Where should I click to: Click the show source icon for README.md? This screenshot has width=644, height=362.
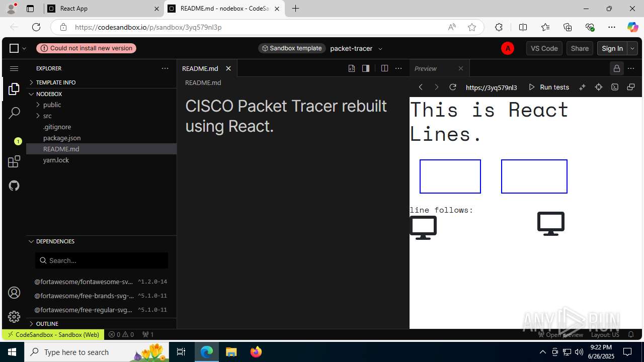[352, 68]
